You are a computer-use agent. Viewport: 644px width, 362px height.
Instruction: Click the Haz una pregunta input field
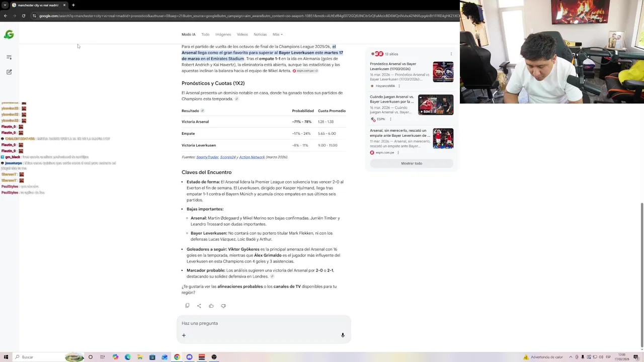click(264, 323)
